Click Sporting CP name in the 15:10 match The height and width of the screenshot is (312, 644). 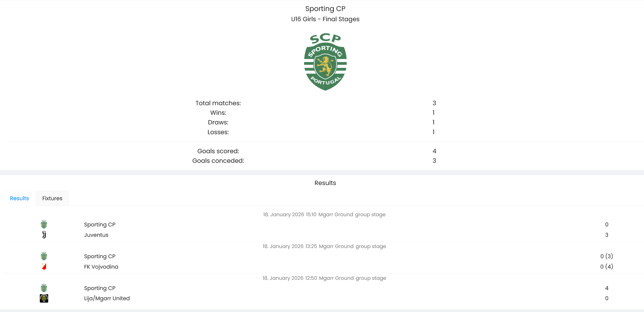coord(99,224)
